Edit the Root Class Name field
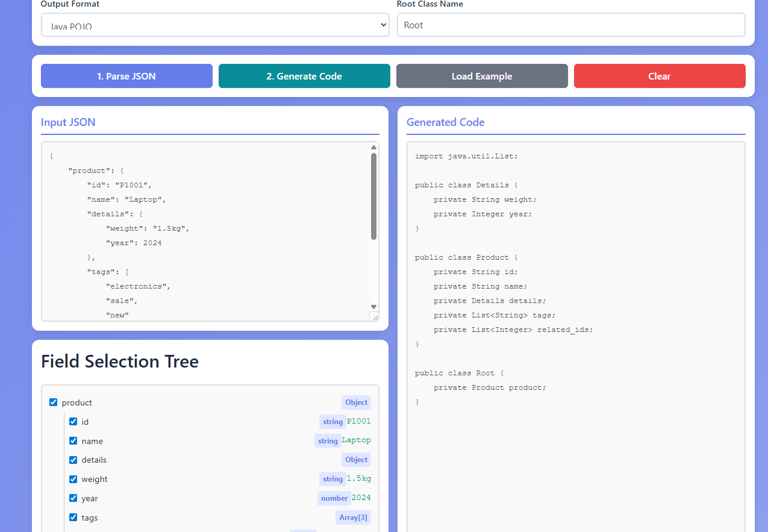Image resolution: width=768 pixels, height=532 pixels. coord(571,25)
